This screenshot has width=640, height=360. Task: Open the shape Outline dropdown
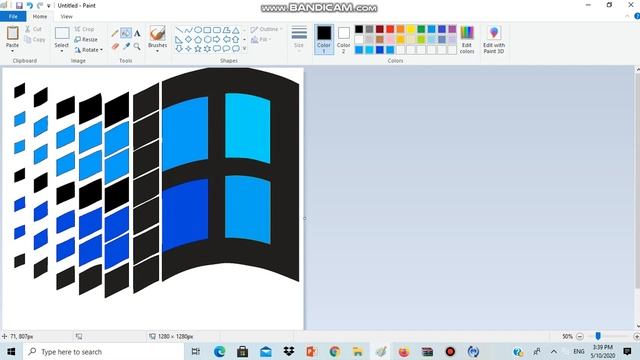tap(266, 29)
